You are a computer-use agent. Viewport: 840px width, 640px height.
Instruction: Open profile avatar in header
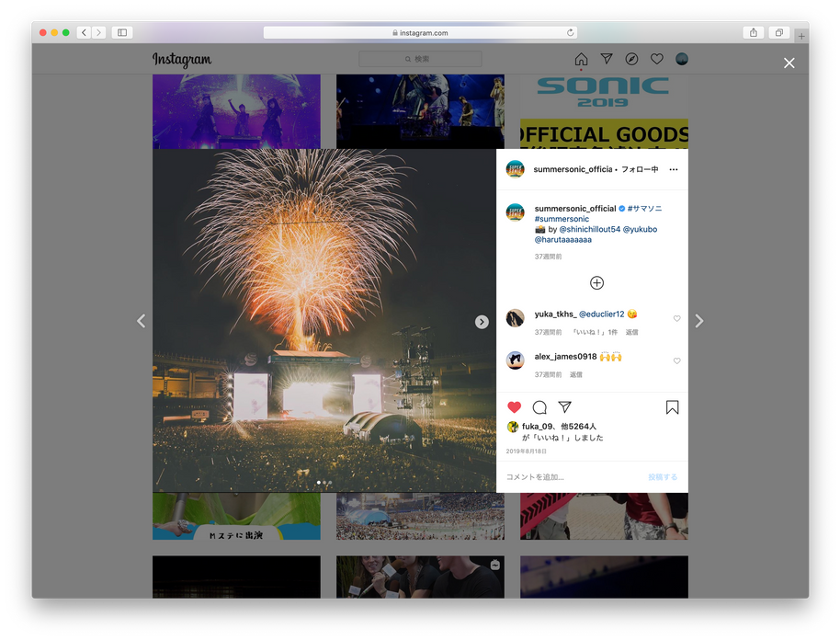[x=682, y=59]
